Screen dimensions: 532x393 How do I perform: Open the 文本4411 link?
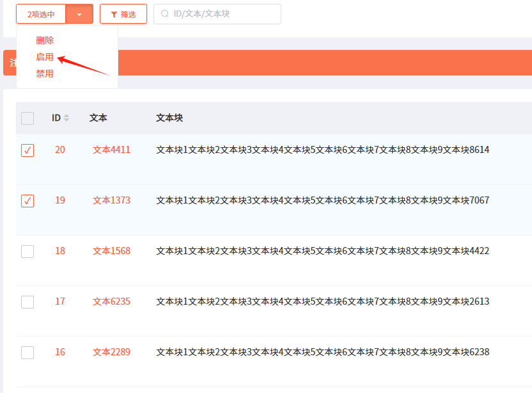point(111,150)
